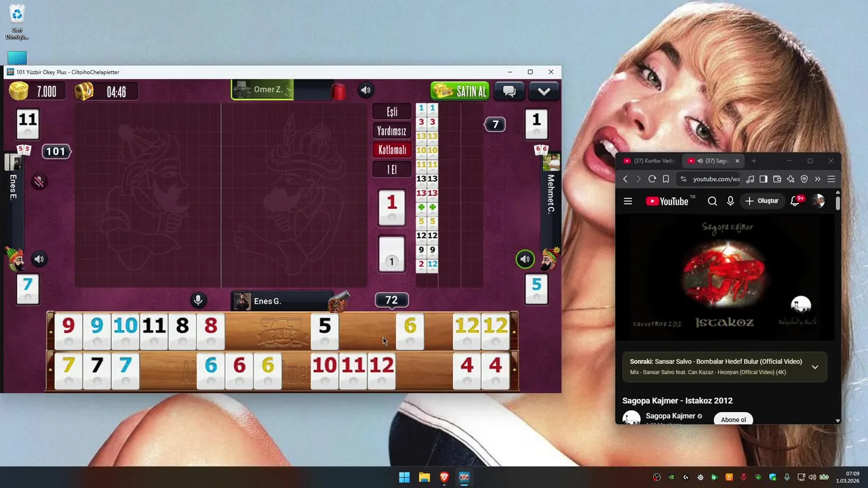Open YouTube search icon
868x488 pixels.
[712, 201]
